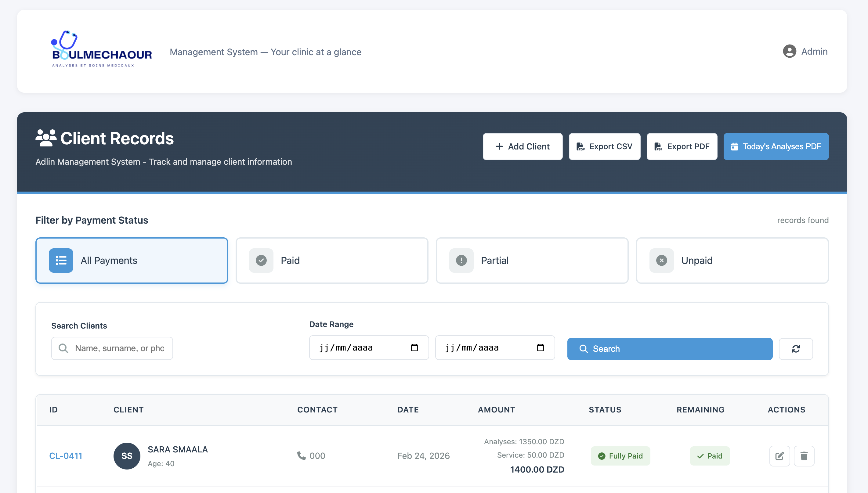Screen dimensions: 868x493
Task: Click the Boulmechaour clinic logo
Action: pyautogui.click(x=101, y=49)
